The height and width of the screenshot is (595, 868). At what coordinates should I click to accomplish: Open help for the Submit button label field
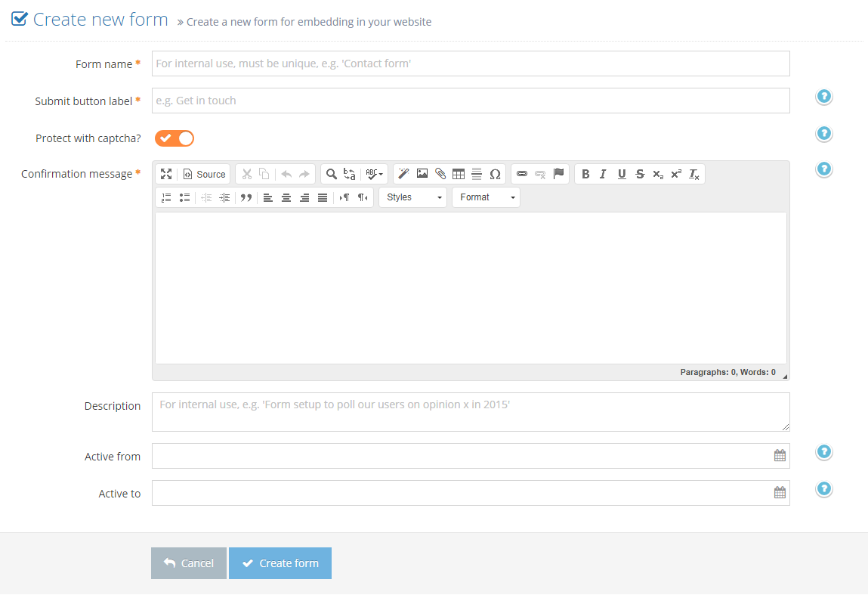(x=823, y=97)
